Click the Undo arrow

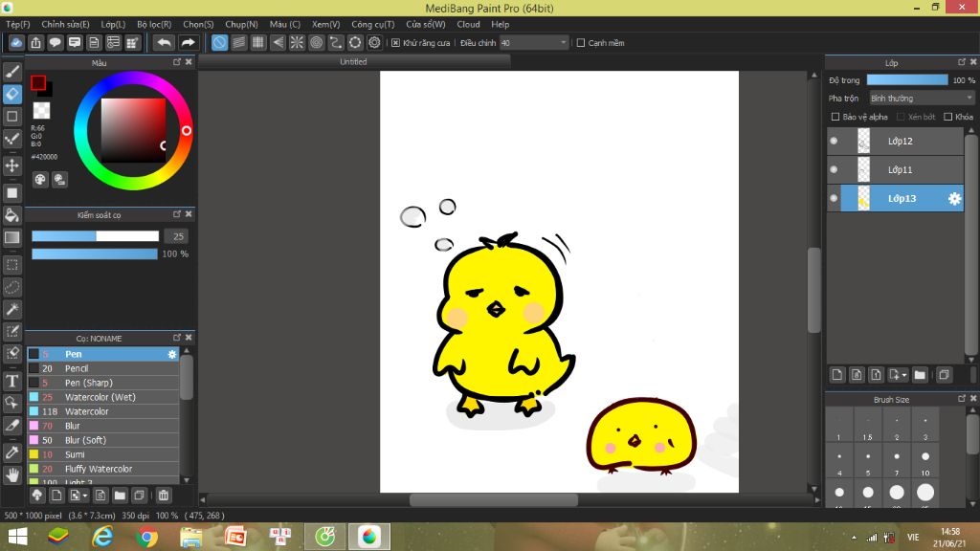(164, 42)
